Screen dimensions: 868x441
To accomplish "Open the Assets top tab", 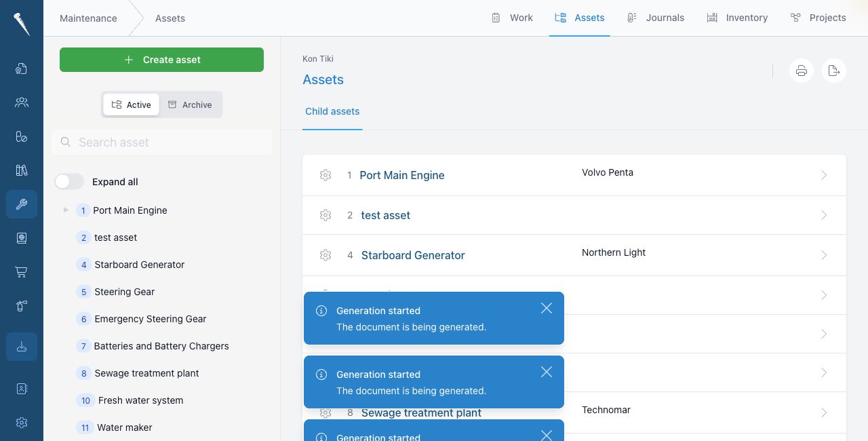I will click(580, 18).
